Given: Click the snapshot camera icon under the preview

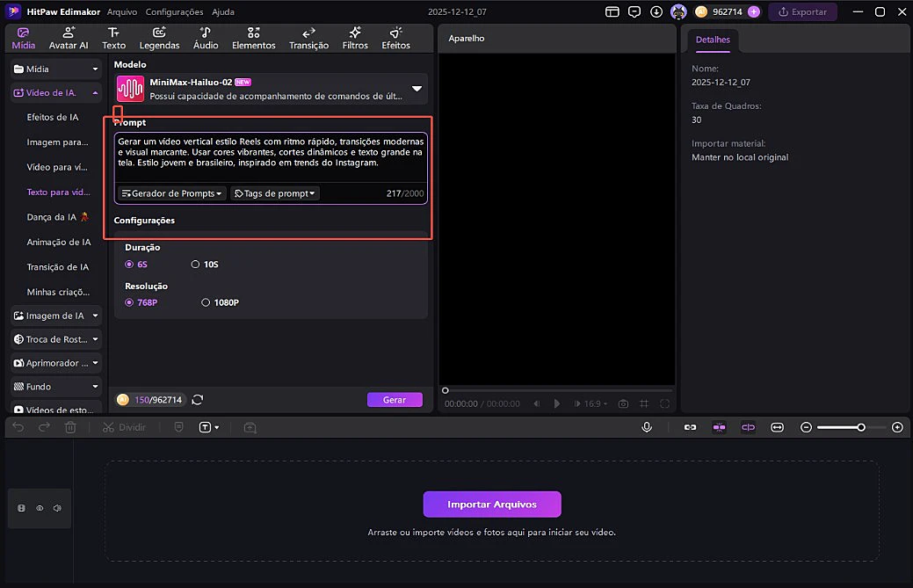Looking at the screenshot, I should tap(623, 403).
